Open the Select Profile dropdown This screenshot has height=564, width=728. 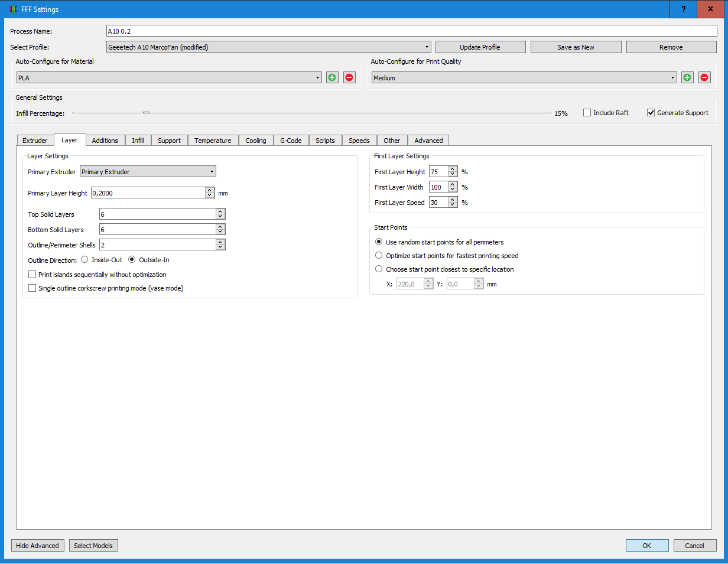point(268,47)
